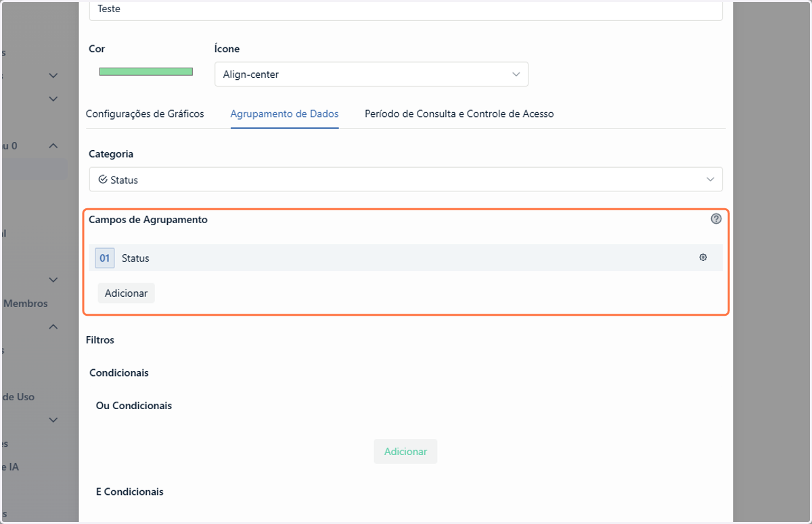Open the help icon for Campos de Agrupamento

[716, 219]
